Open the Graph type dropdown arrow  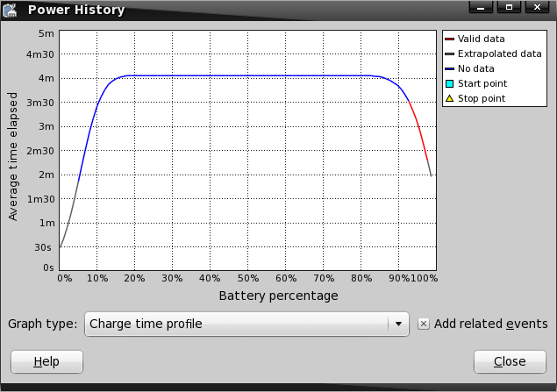coord(399,324)
